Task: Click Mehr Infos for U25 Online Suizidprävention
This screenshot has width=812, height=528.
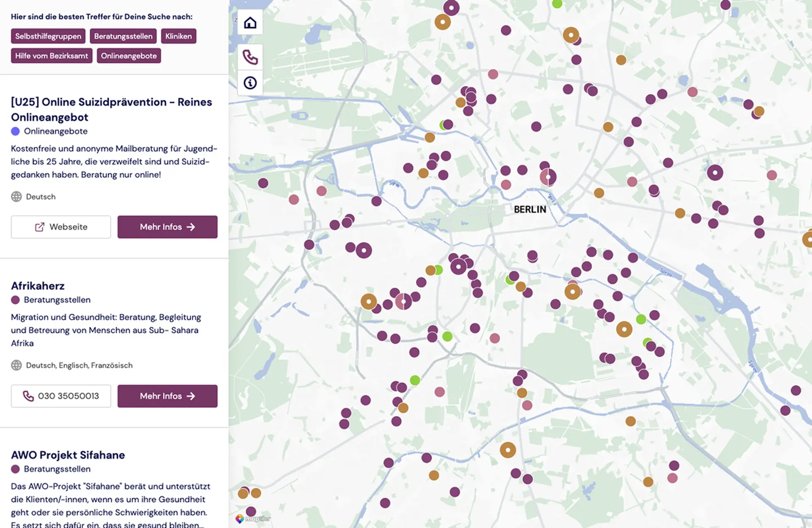Action: pyautogui.click(x=167, y=227)
